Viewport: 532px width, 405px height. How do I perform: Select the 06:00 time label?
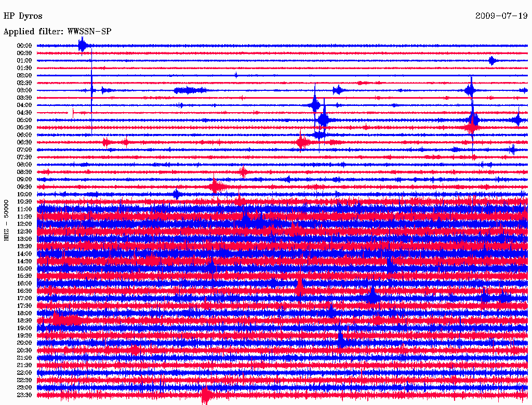pos(24,134)
